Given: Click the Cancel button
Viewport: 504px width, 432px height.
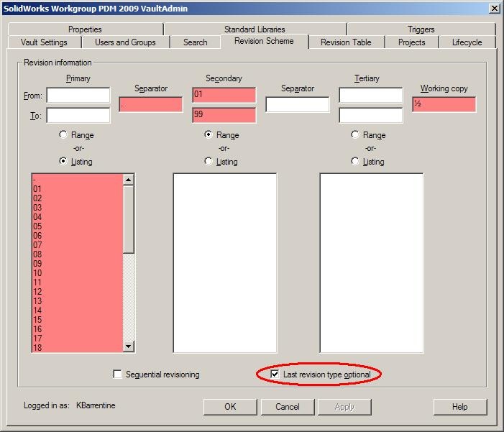Looking at the screenshot, I should [288, 407].
